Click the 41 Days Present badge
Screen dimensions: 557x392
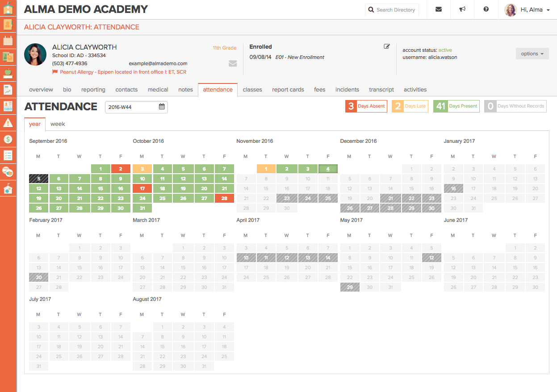click(x=456, y=106)
